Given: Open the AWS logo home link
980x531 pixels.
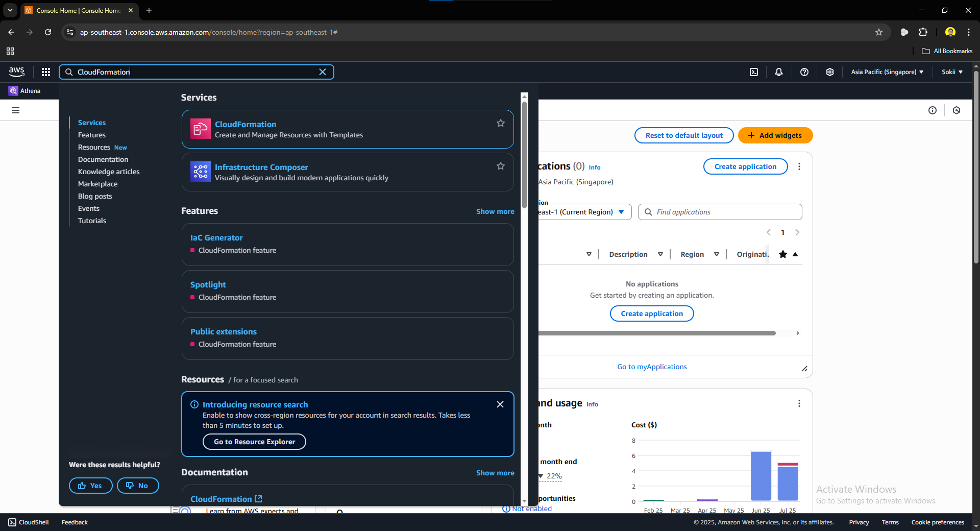Looking at the screenshot, I should [16, 72].
